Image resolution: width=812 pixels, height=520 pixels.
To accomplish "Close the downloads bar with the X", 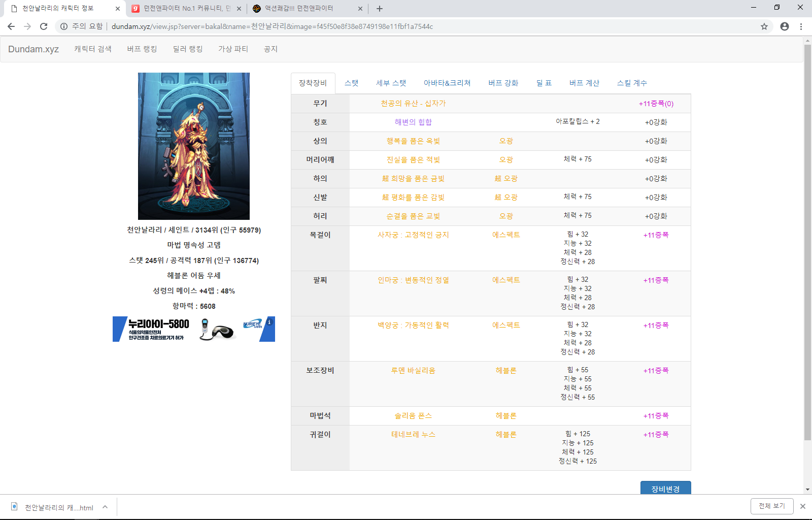I will (803, 506).
